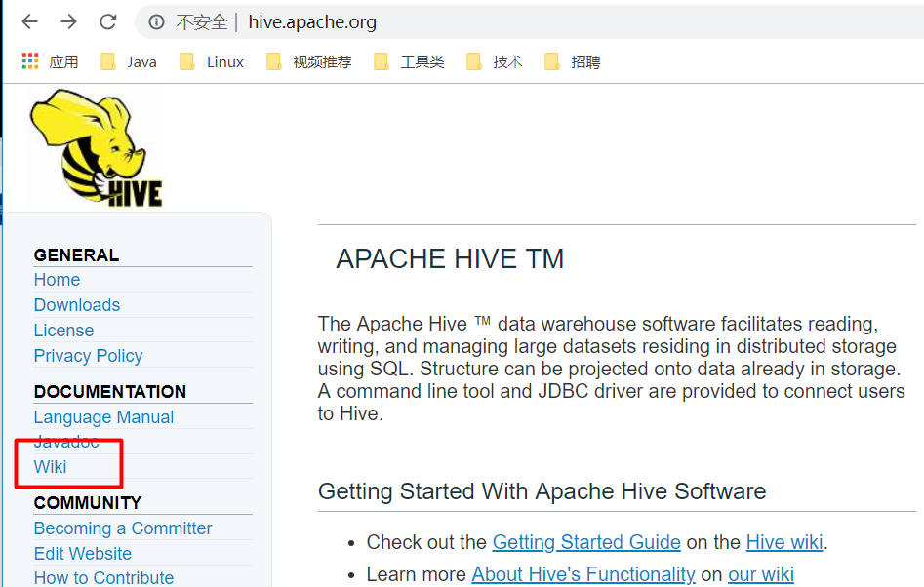Click the About Hive's Functionality link

pyautogui.click(x=583, y=574)
